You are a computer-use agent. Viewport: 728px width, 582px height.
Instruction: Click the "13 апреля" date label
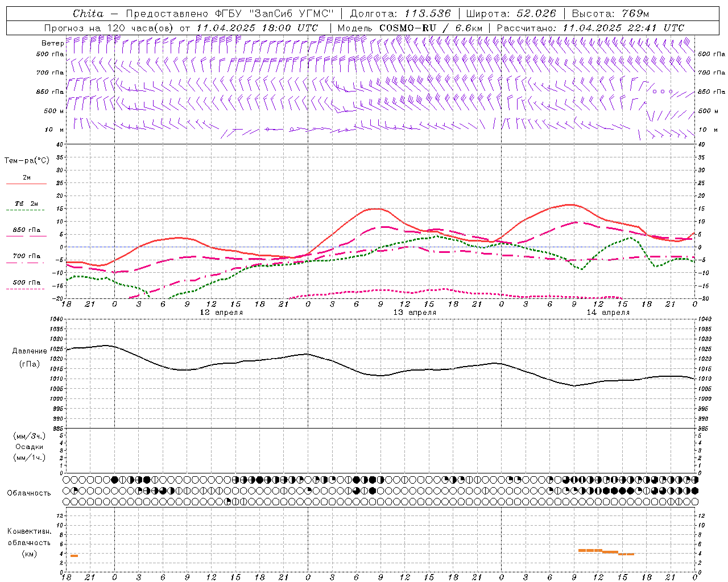point(415,313)
